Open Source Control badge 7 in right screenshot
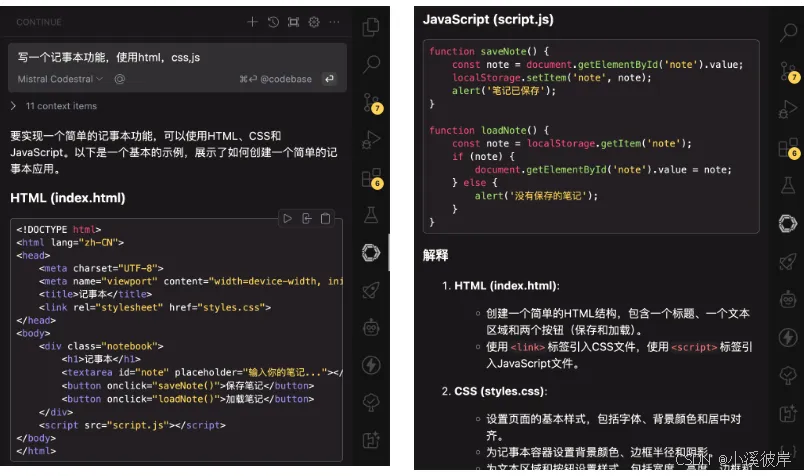This screenshot has width=804, height=476. pyautogui.click(x=788, y=71)
